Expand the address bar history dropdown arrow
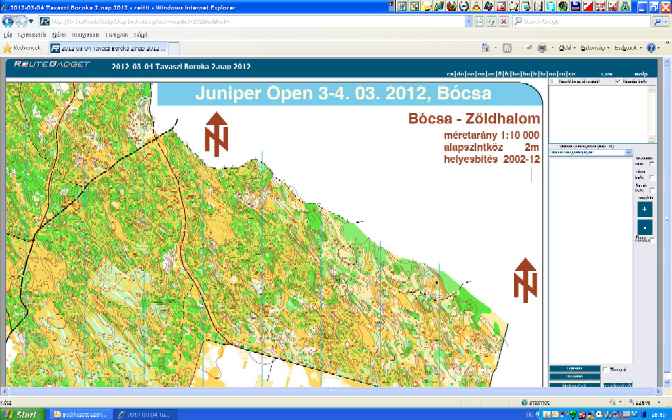Screen dimensions: 672x420 point(469,21)
